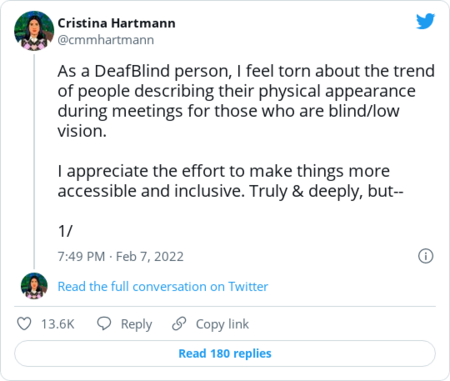Click the Twitter bird logo
The width and height of the screenshot is (450, 381).
425,21
